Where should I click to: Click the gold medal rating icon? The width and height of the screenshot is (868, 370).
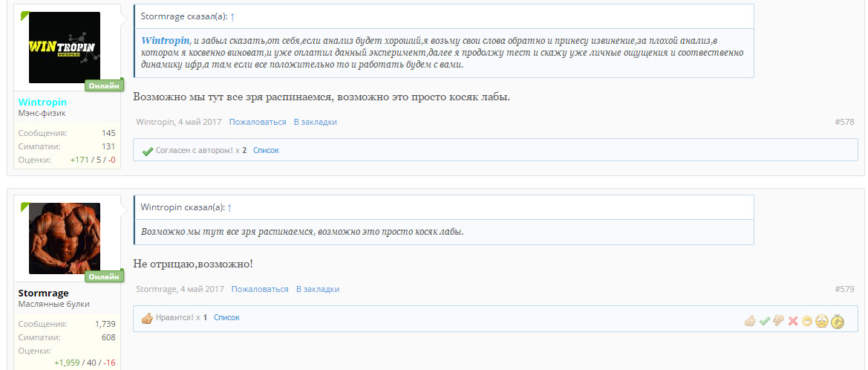point(838,321)
